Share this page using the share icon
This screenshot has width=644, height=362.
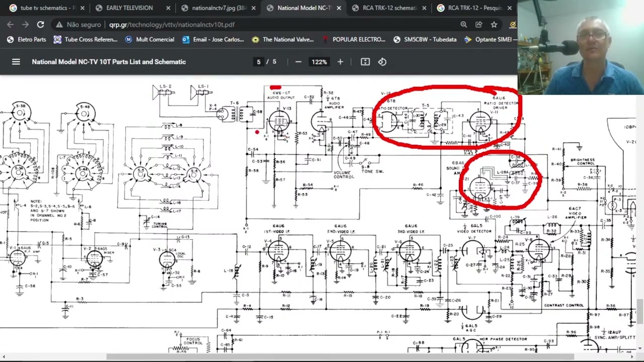pos(479,24)
